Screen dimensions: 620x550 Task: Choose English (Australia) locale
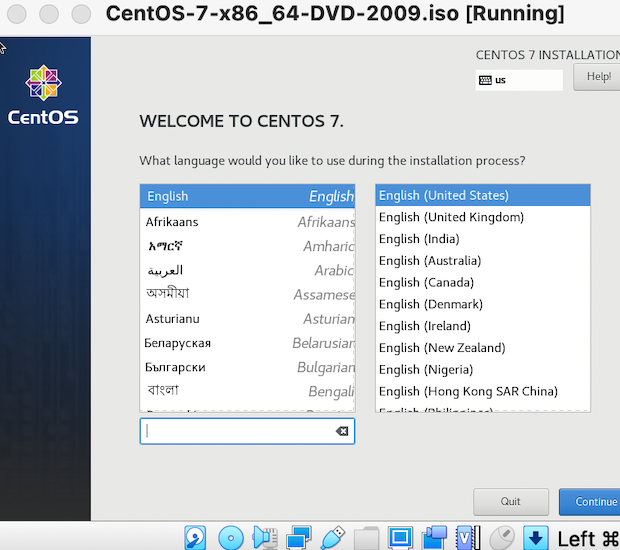483,261
